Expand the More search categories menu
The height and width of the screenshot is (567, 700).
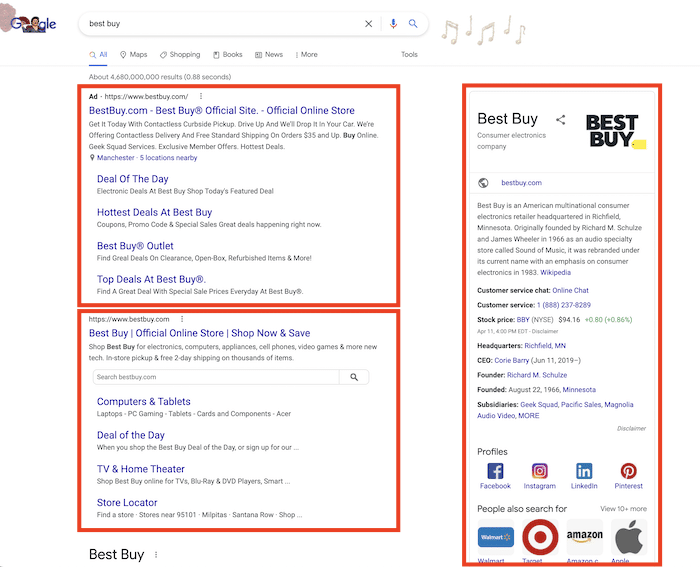pyautogui.click(x=306, y=55)
